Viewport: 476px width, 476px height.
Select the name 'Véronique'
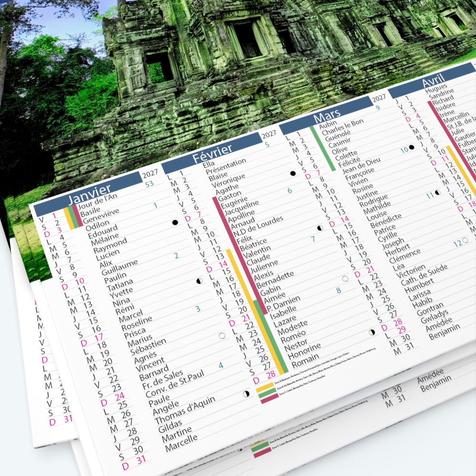pos(228,181)
